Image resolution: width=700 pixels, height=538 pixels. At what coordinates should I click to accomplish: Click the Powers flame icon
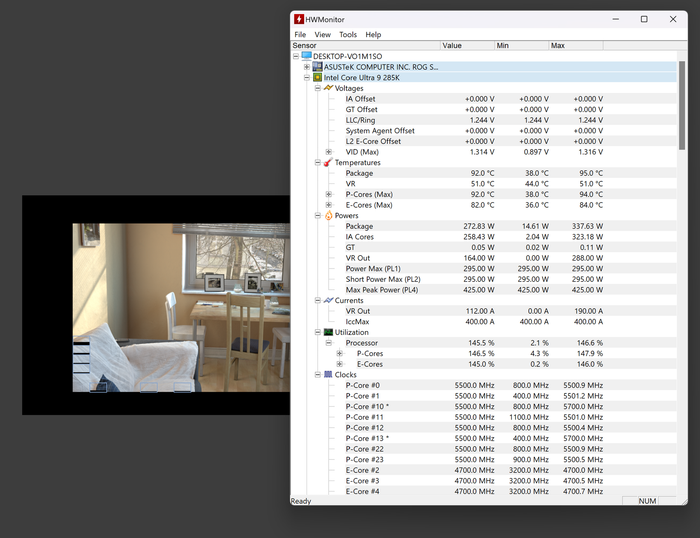pyautogui.click(x=328, y=215)
